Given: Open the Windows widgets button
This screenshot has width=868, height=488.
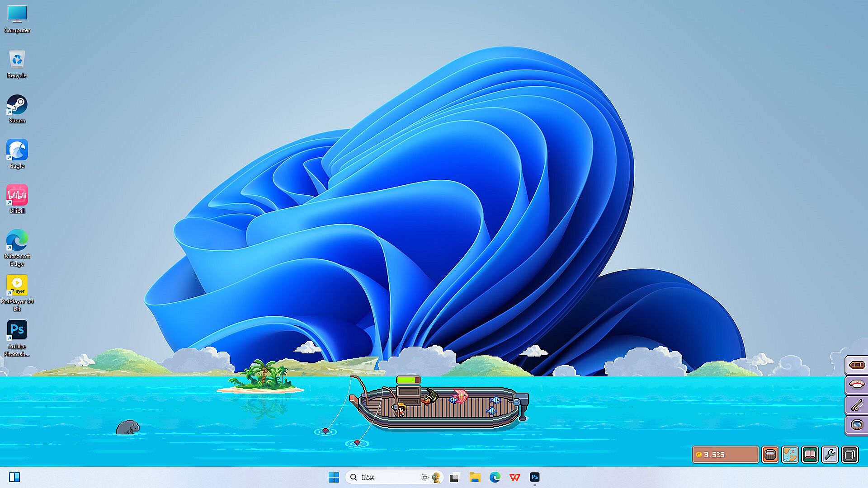Looking at the screenshot, I should [14, 477].
